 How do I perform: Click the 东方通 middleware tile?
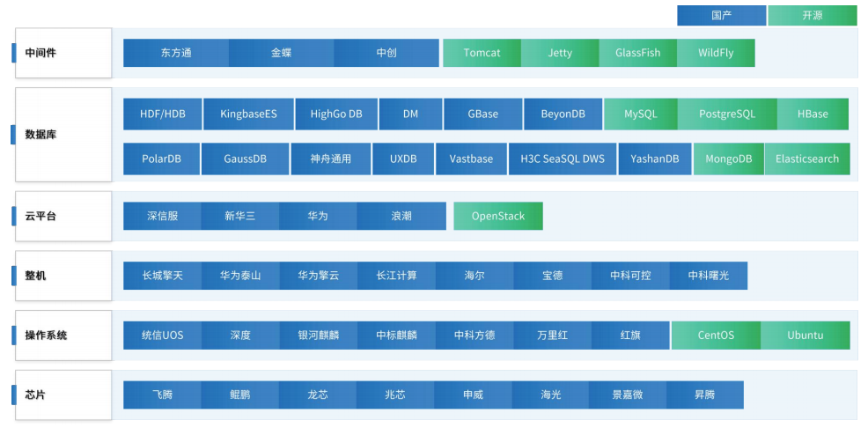(x=176, y=53)
